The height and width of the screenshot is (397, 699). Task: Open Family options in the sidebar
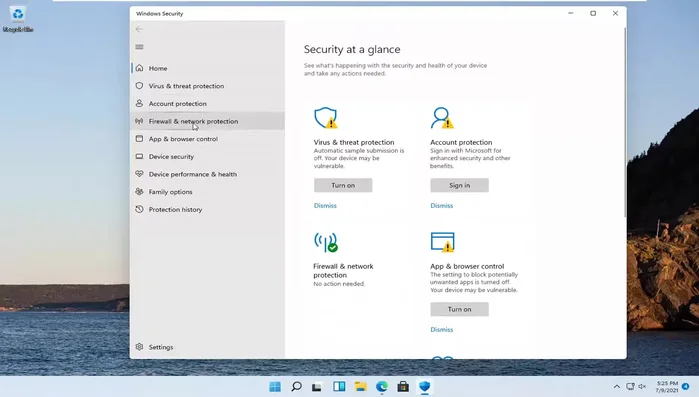point(208,192)
